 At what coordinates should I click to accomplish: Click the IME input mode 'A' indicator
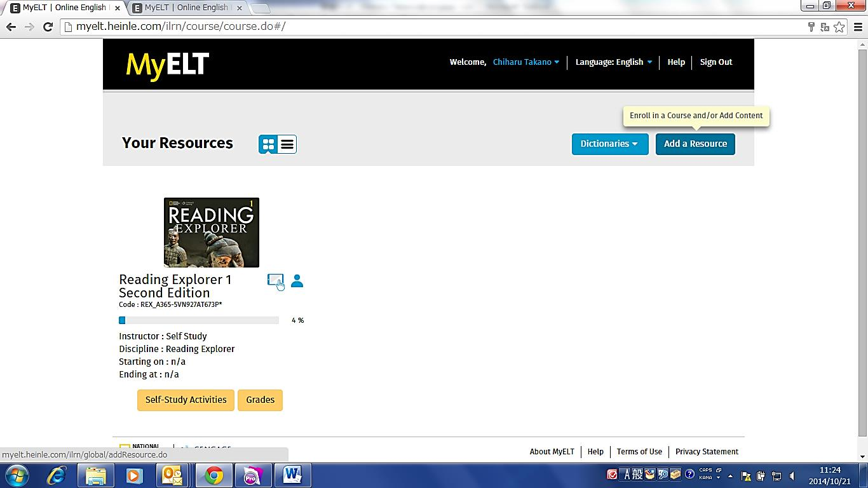point(627,475)
